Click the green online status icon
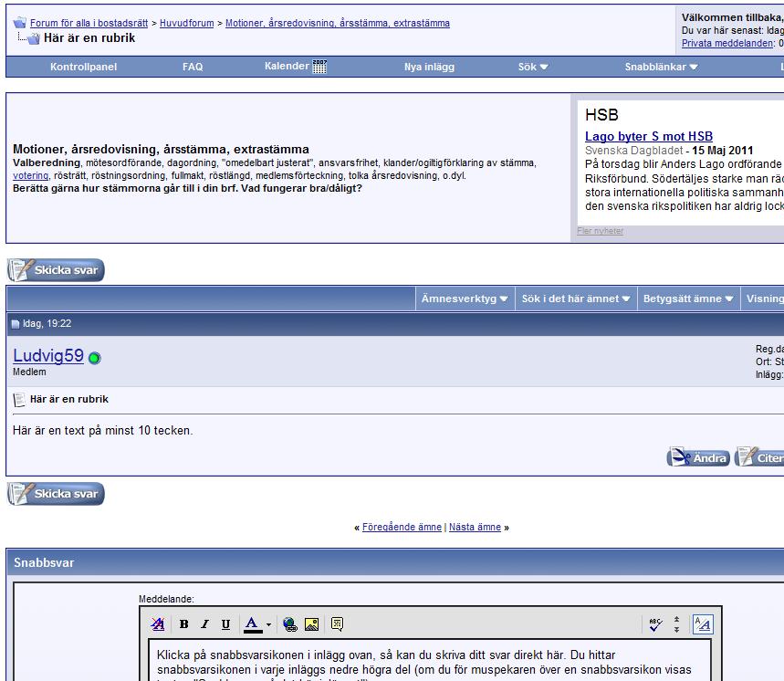784x681 pixels. click(95, 358)
